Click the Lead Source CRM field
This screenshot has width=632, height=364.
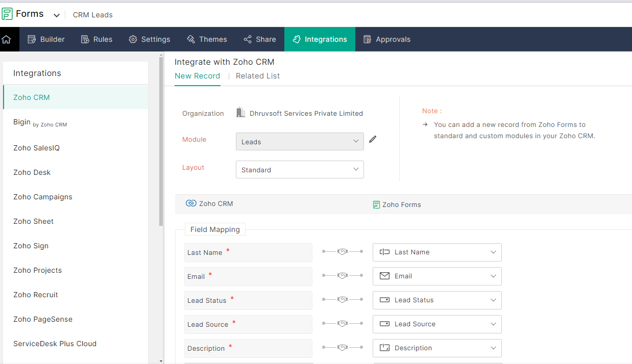pyautogui.click(x=248, y=324)
